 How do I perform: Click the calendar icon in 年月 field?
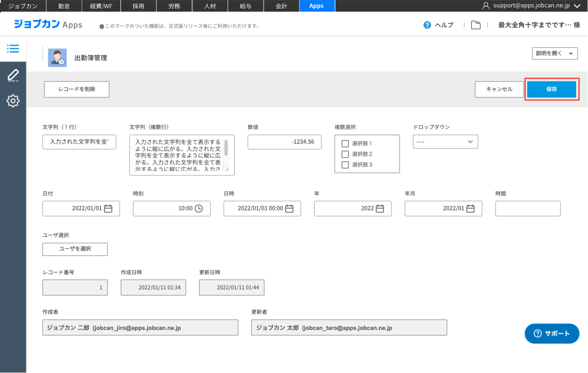pyautogui.click(x=470, y=209)
